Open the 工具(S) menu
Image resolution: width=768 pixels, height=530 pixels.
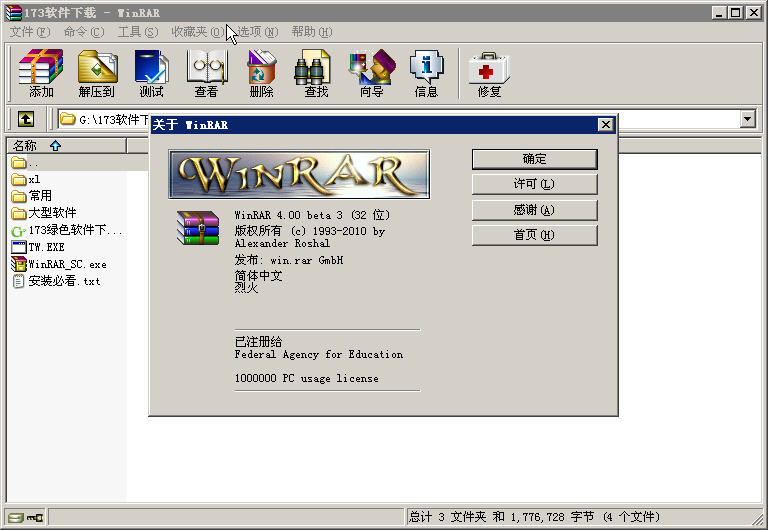tap(138, 32)
